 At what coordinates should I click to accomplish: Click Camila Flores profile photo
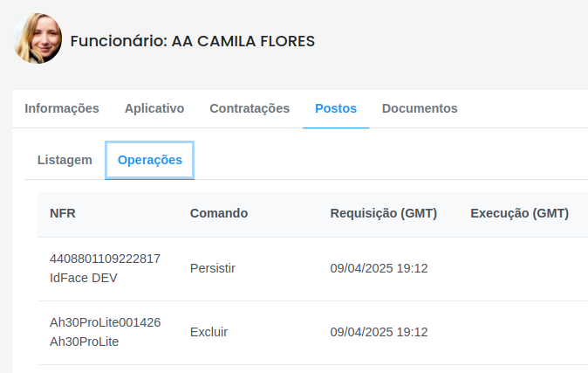(38, 38)
